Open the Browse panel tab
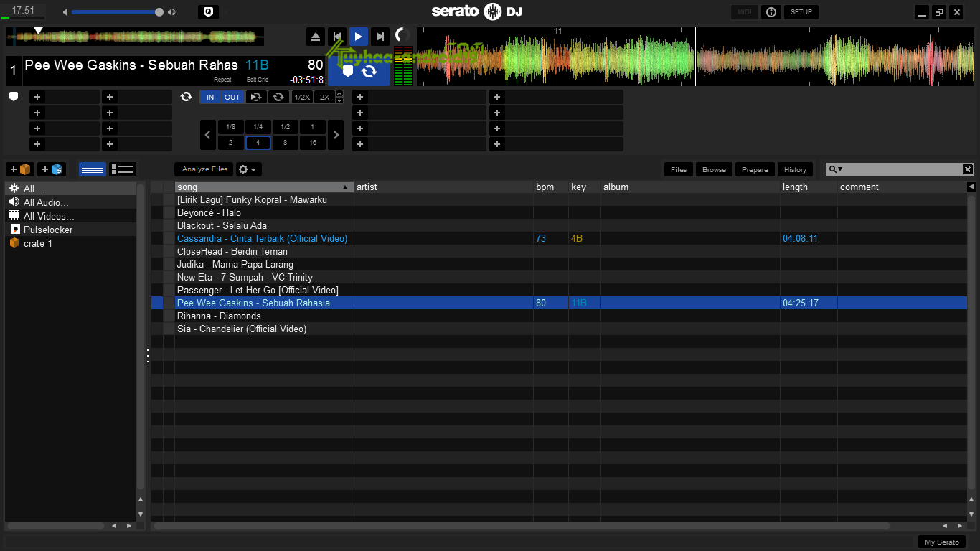The image size is (980, 551). [714, 169]
